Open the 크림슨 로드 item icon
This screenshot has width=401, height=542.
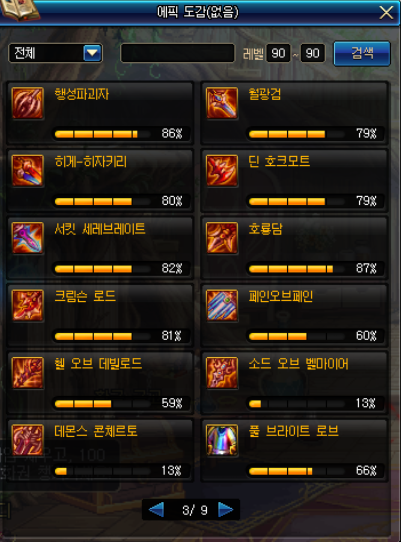click(x=28, y=305)
